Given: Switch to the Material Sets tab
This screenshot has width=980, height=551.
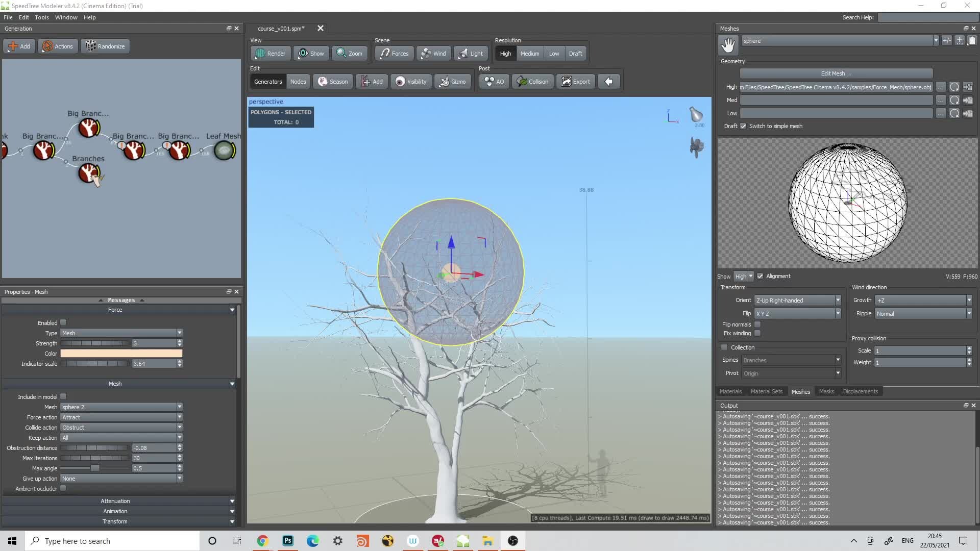Looking at the screenshot, I should click(x=766, y=391).
